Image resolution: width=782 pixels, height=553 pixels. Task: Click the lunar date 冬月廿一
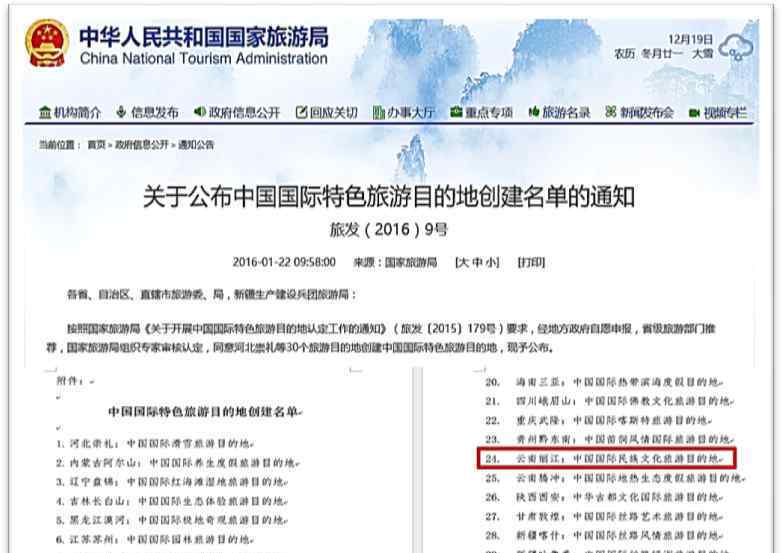coord(662,53)
